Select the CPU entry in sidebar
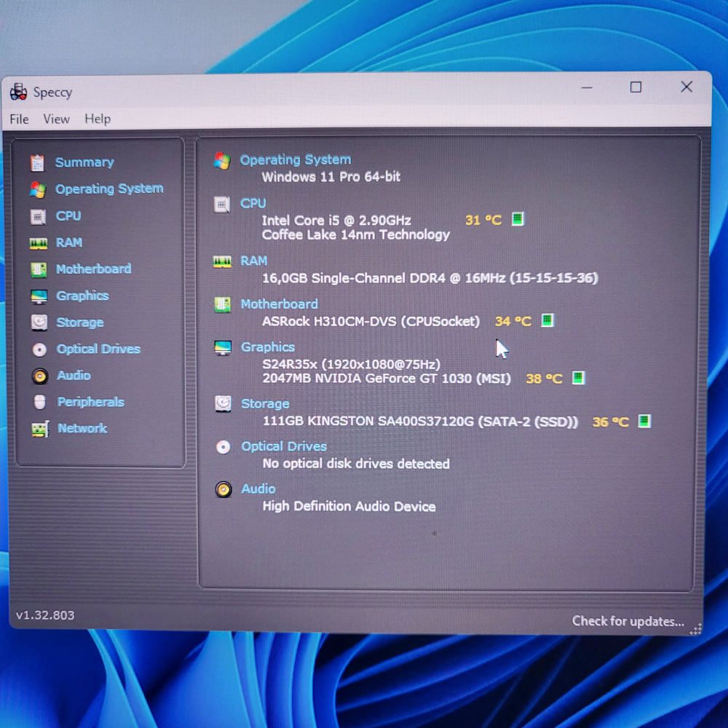Viewport: 728px width, 728px height. [x=68, y=216]
